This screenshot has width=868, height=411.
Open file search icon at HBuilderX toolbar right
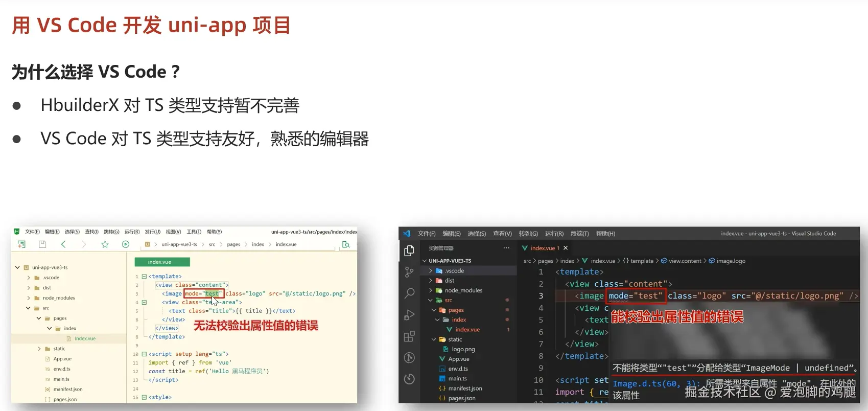346,244
